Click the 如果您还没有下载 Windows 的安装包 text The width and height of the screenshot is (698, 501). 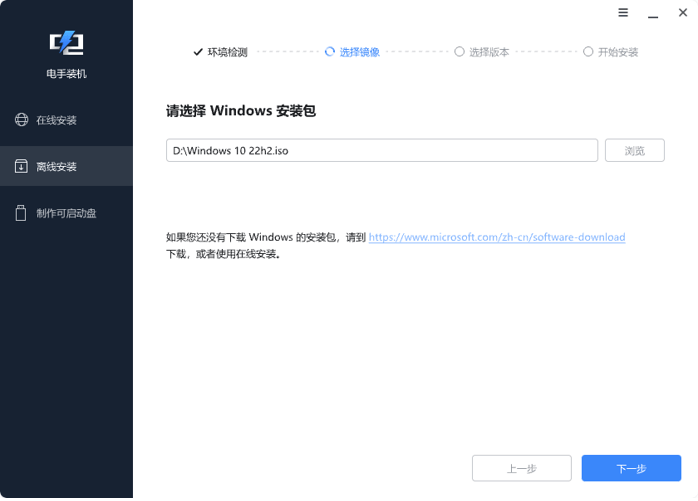251,237
